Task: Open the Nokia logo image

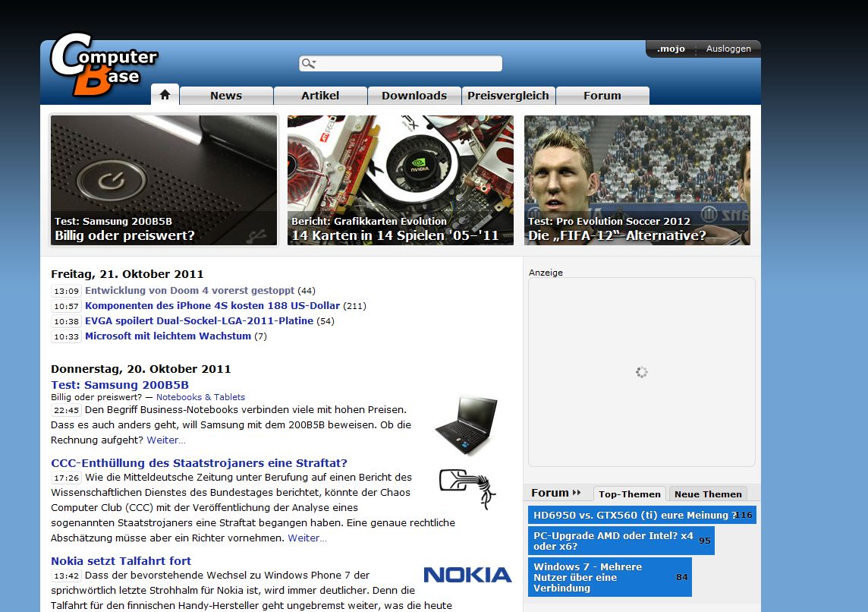Action: 467,575
